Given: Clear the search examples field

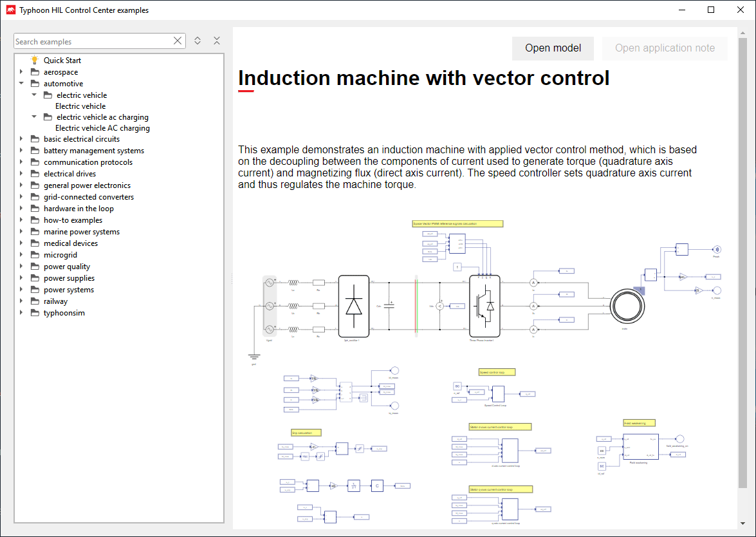Looking at the screenshot, I should [x=178, y=41].
